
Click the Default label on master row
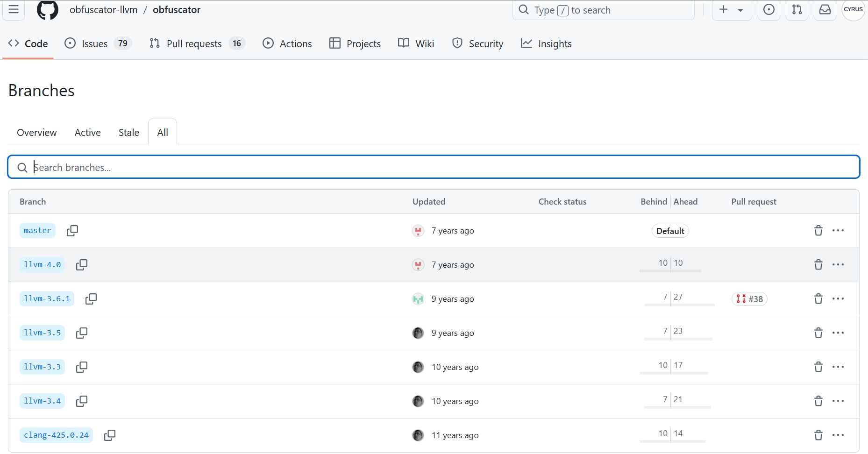670,231
